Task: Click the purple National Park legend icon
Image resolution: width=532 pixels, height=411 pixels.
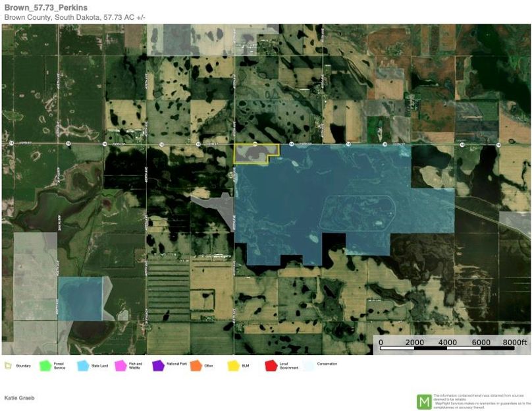Action: 157,365
